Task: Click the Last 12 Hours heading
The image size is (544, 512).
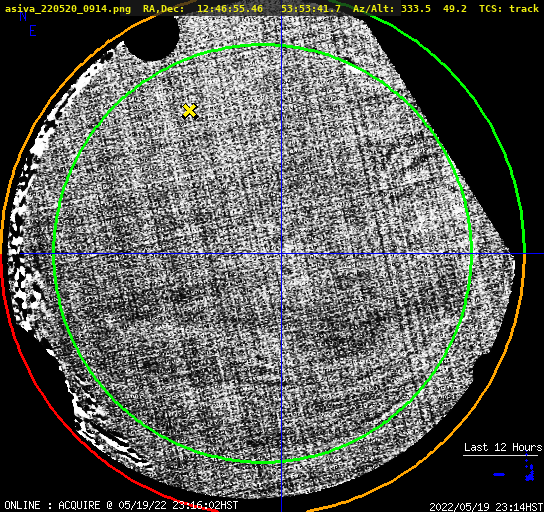Action: [503, 447]
